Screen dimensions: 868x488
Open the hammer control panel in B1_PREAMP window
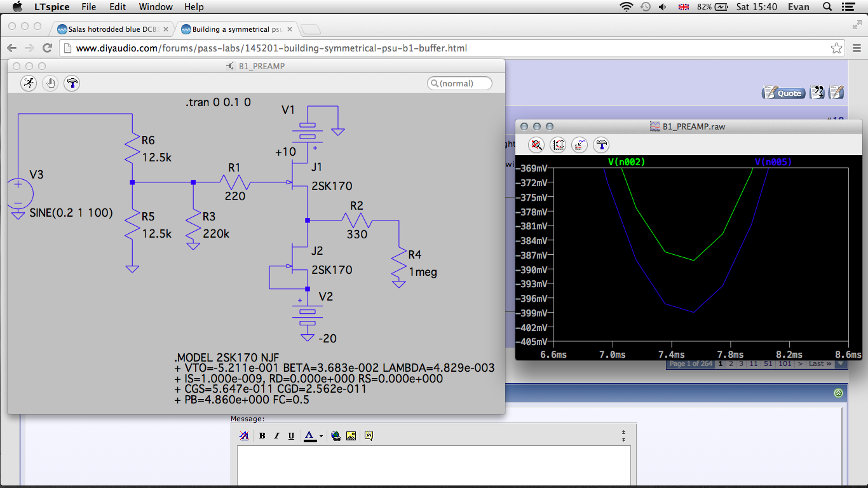click(x=72, y=83)
